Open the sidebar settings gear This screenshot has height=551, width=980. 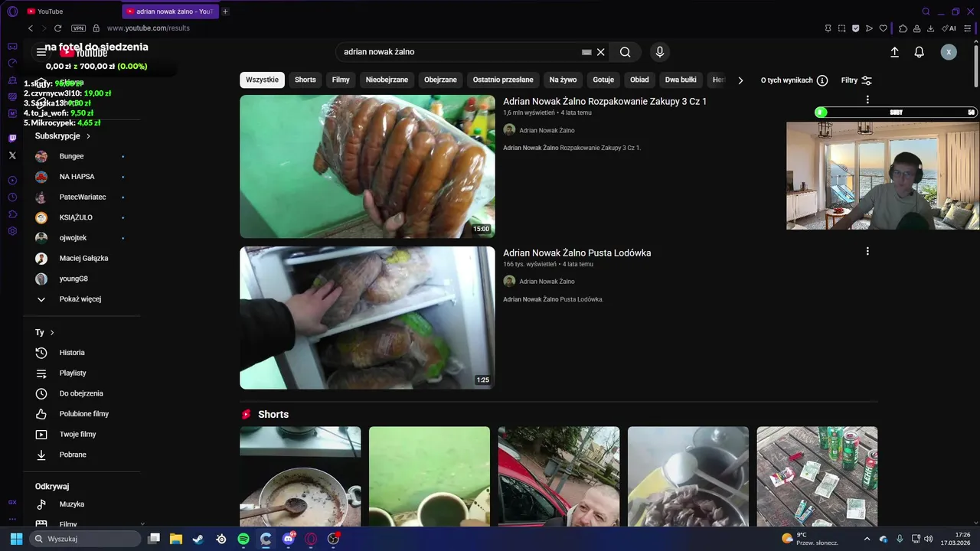pos(12,231)
